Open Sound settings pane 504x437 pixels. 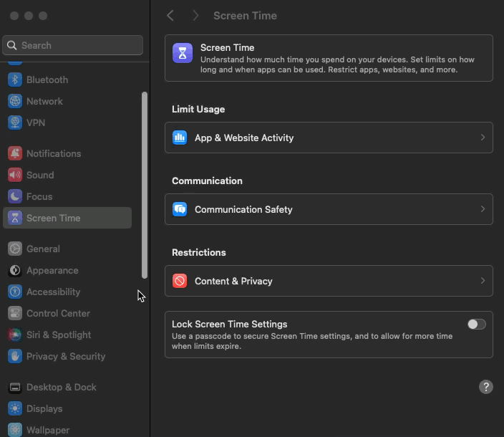click(67, 175)
